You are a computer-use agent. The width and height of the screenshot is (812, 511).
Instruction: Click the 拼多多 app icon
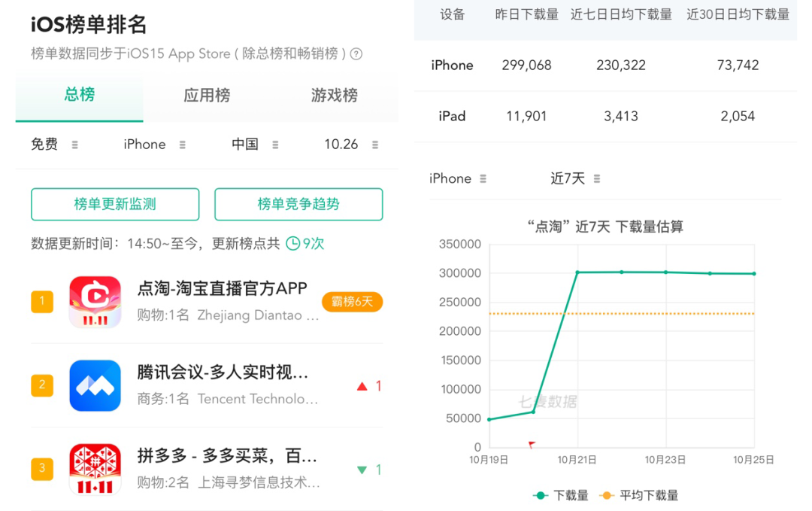(95, 469)
